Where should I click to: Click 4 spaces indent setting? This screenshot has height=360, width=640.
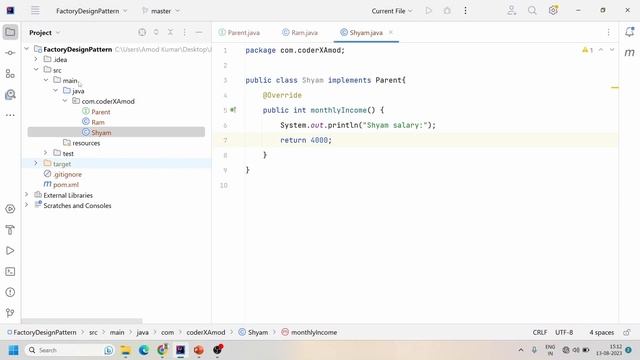pos(601,332)
